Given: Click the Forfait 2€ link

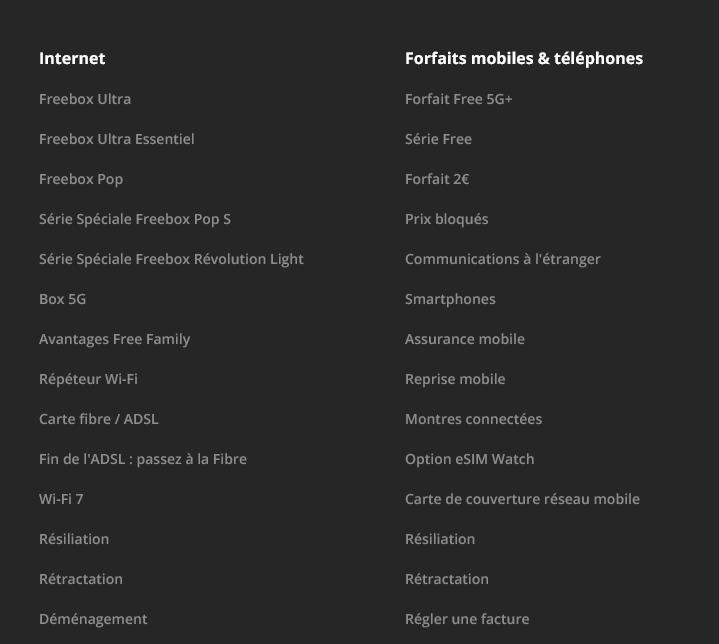Looking at the screenshot, I should click(437, 179).
